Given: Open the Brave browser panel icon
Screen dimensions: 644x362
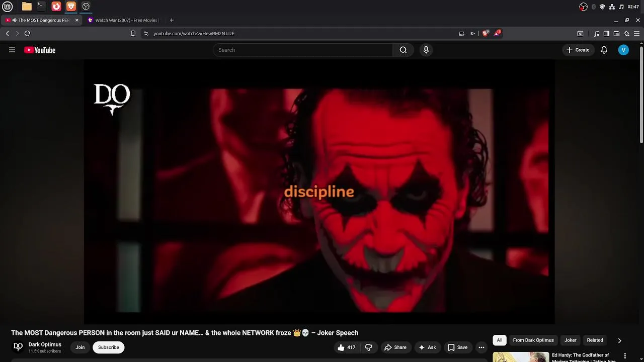Looking at the screenshot, I should [x=71, y=7].
